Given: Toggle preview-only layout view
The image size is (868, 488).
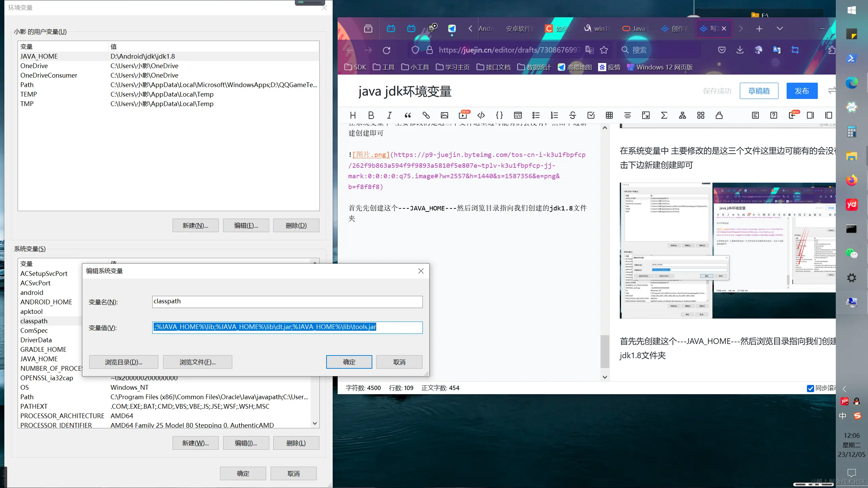Looking at the screenshot, I should coord(828,115).
